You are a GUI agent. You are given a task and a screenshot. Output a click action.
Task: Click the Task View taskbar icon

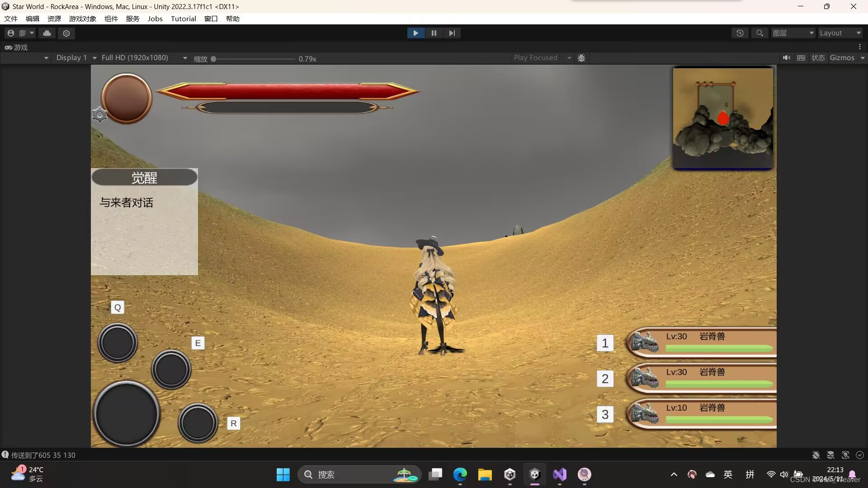435,474
